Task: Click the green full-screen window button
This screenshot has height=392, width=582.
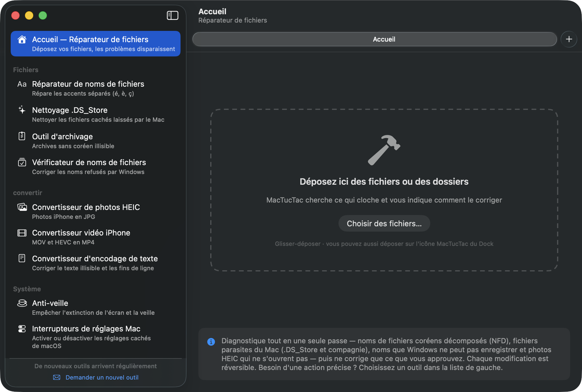Action: pos(43,15)
